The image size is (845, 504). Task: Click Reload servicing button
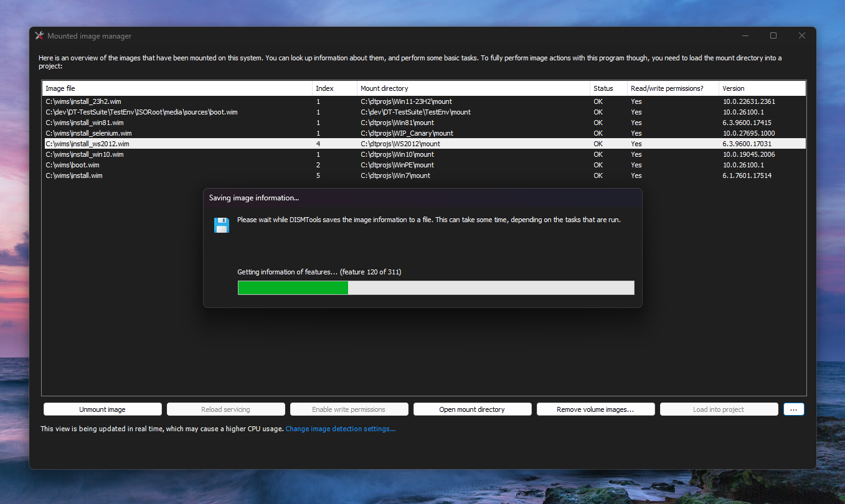(x=225, y=409)
